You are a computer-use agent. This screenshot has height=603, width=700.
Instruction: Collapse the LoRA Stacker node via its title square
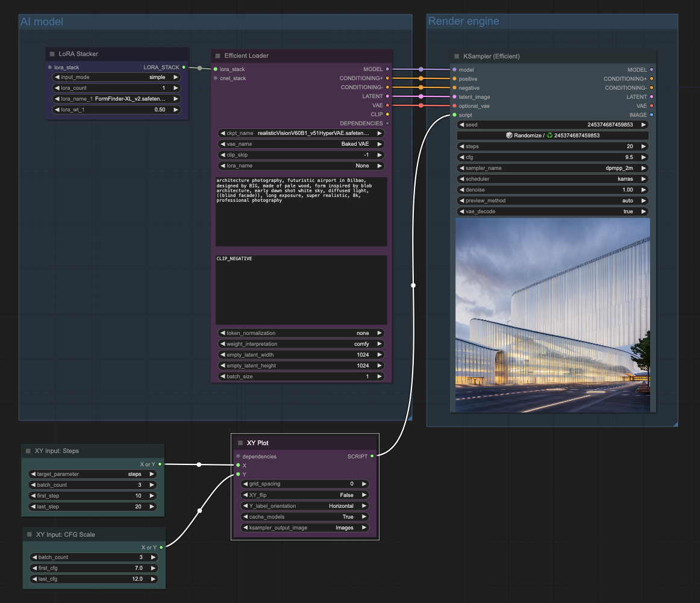52,54
